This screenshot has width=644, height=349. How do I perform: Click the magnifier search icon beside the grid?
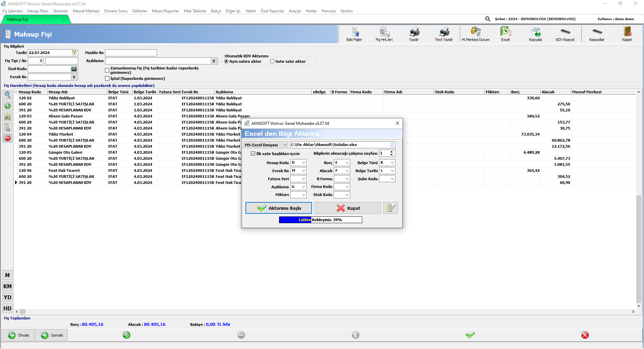tap(7, 95)
